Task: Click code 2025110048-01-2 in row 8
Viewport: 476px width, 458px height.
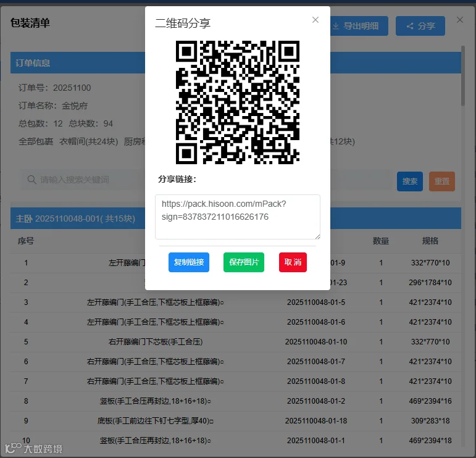Action: (x=316, y=401)
